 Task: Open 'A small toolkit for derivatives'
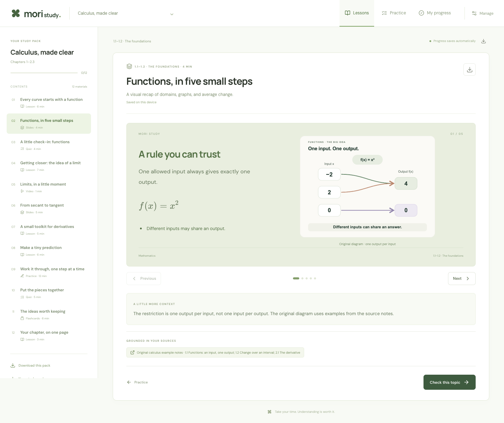coord(49,230)
